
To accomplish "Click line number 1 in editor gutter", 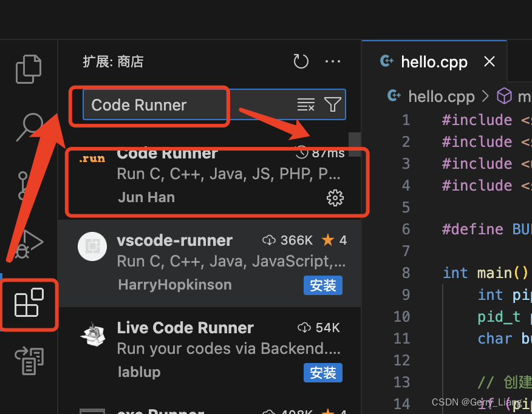I will click(406, 120).
